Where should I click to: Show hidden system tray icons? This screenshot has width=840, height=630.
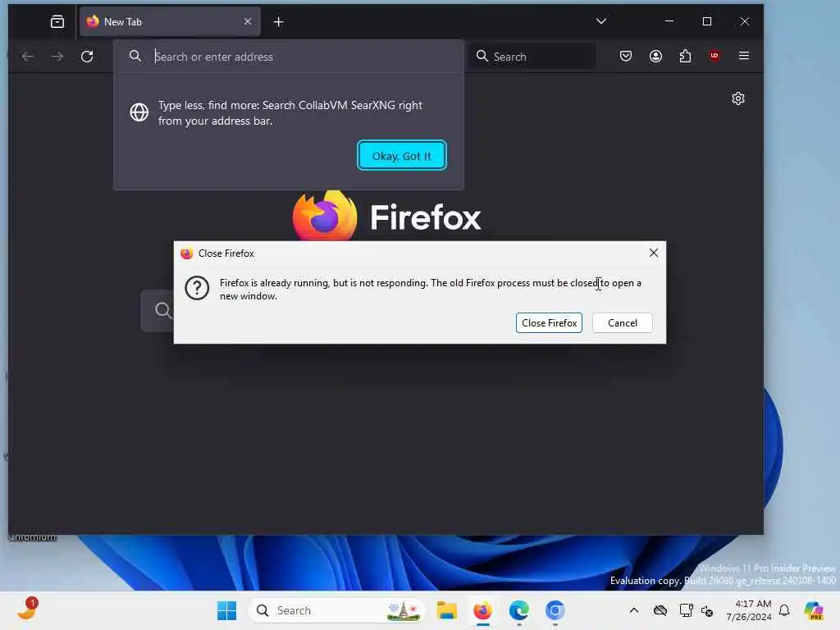point(634,610)
